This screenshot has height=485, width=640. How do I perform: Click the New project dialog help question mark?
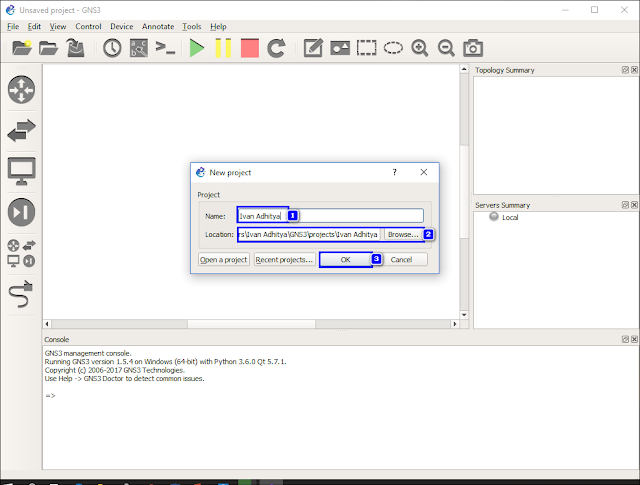click(x=394, y=172)
